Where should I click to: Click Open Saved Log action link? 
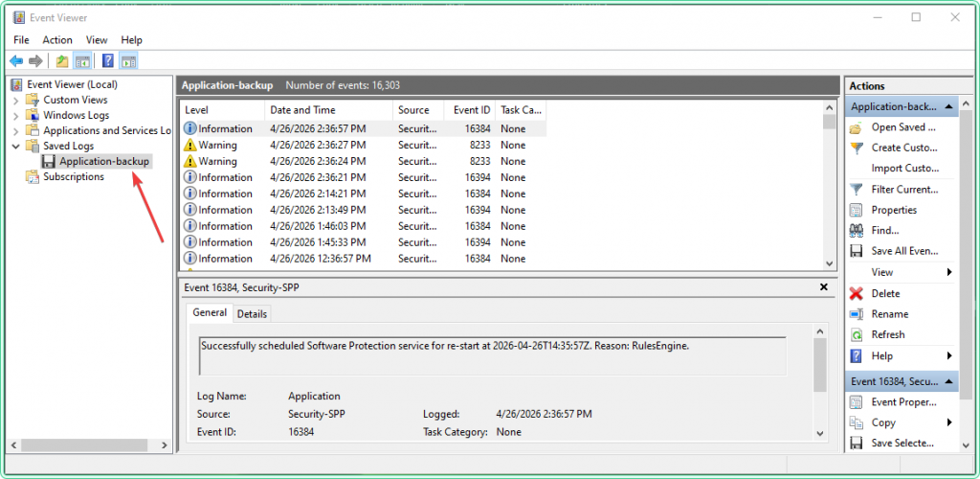coord(902,127)
